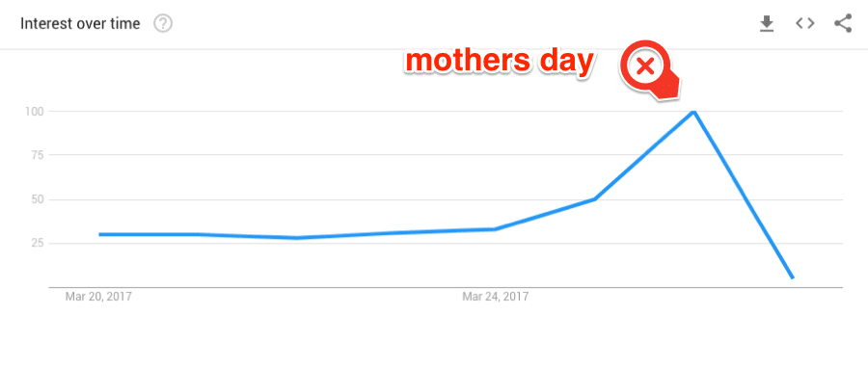Click the rising line segment between 50 and 100
Image resolution: width=868 pixels, height=367 pixels.
coord(644,155)
